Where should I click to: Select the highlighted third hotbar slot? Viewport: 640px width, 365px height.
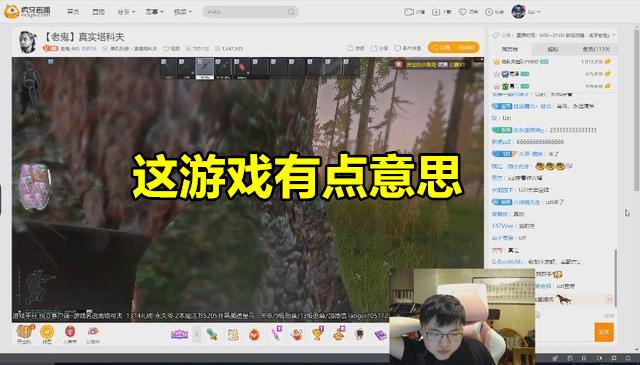pos(204,68)
